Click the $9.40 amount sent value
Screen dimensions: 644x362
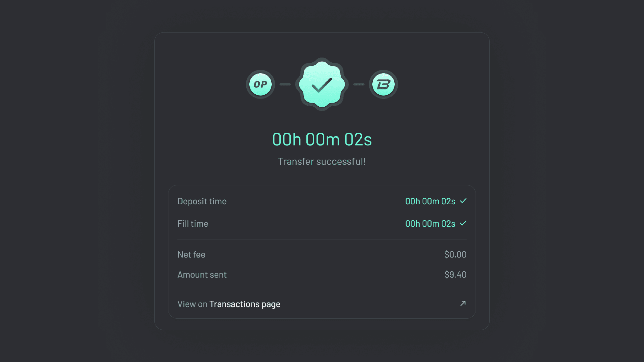(x=455, y=275)
